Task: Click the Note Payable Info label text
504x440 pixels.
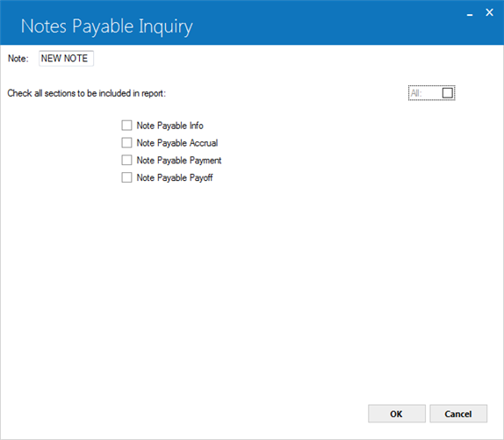Action: (x=169, y=126)
